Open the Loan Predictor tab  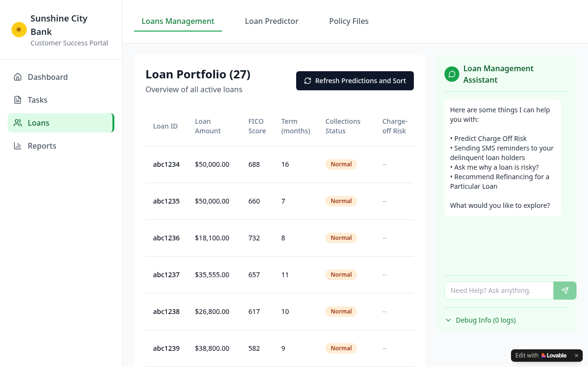272,21
